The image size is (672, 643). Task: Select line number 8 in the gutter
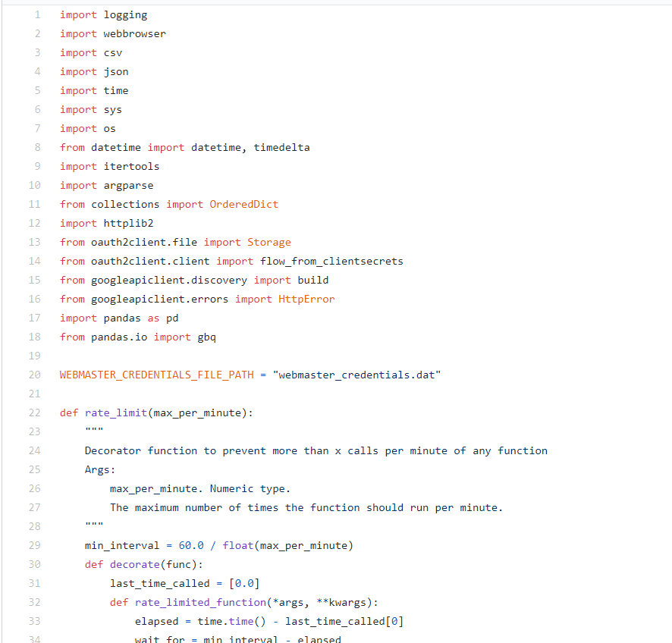coord(37,147)
